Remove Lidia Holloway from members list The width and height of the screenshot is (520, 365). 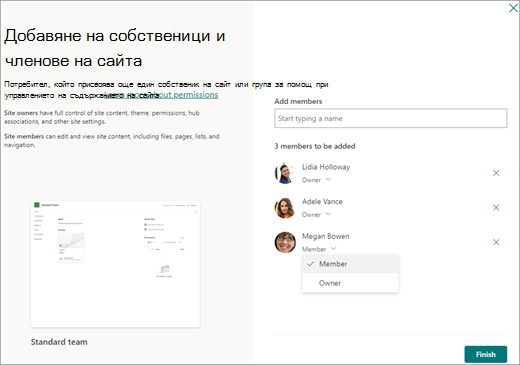point(496,173)
